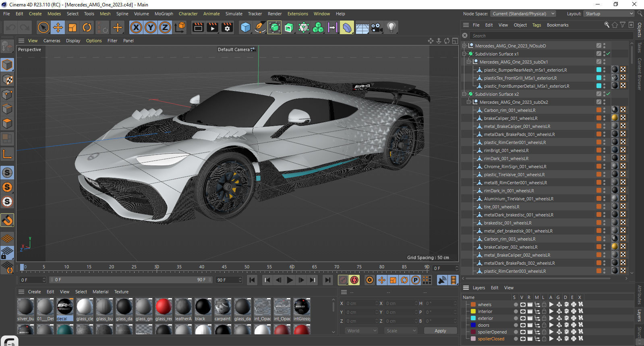The height and width of the screenshot is (346, 644).
Task: Toggle Autokeying button
Action: tap(354, 280)
